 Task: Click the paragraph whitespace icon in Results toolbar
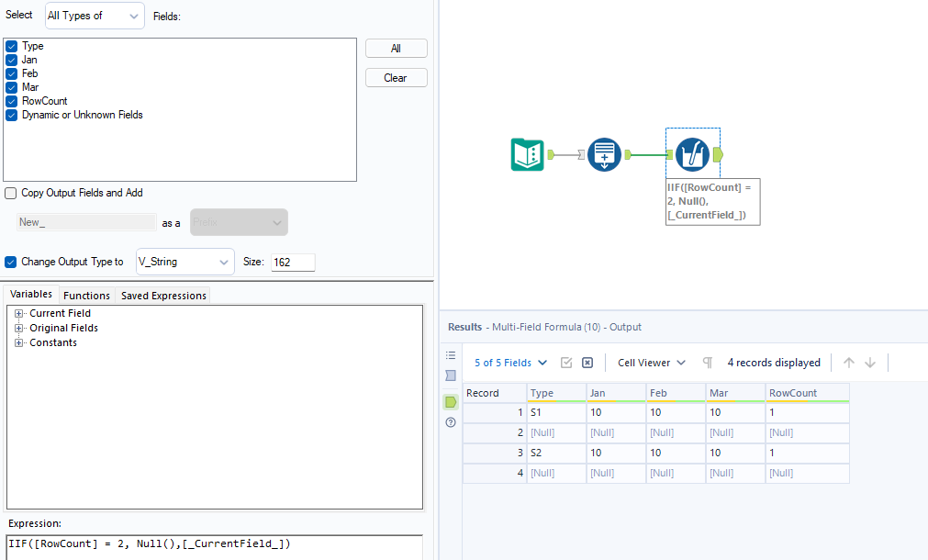click(x=707, y=362)
